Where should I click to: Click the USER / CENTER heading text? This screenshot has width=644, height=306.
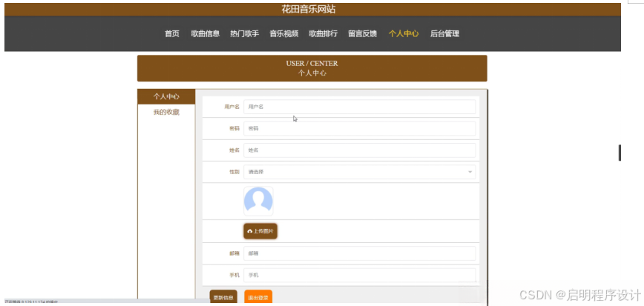click(x=312, y=64)
